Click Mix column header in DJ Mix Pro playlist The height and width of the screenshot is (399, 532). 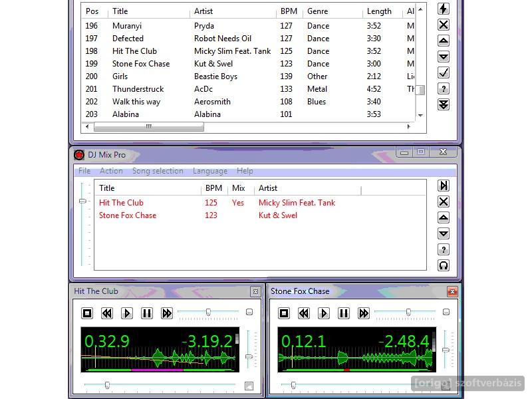(x=241, y=188)
